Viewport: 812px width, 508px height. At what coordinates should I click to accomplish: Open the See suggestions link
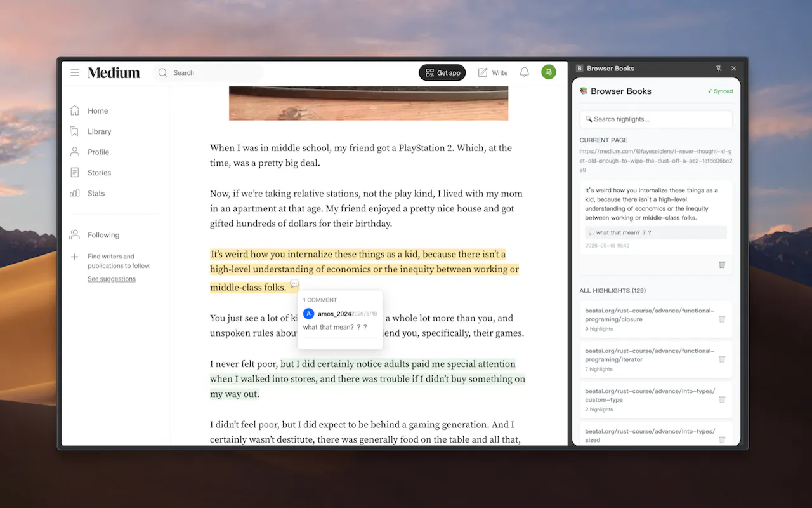tap(112, 279)
